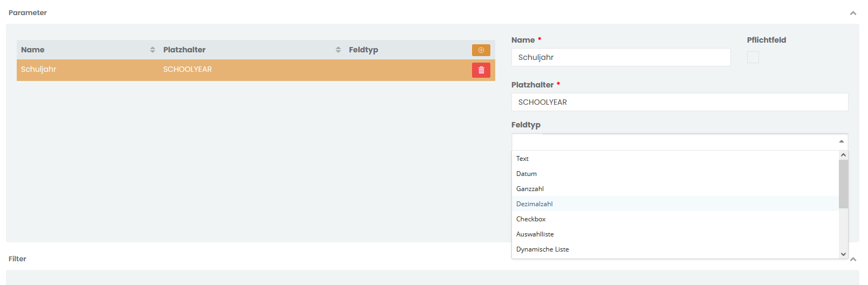
Task: Collapse the Parameter section chevron
Action: tap(853, 13)
